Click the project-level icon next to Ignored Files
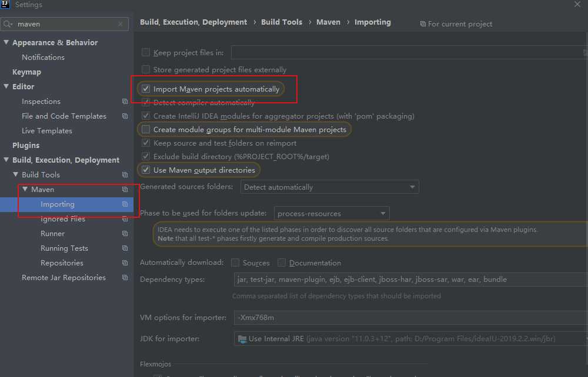The image size is (588, 377). (125, 219)
